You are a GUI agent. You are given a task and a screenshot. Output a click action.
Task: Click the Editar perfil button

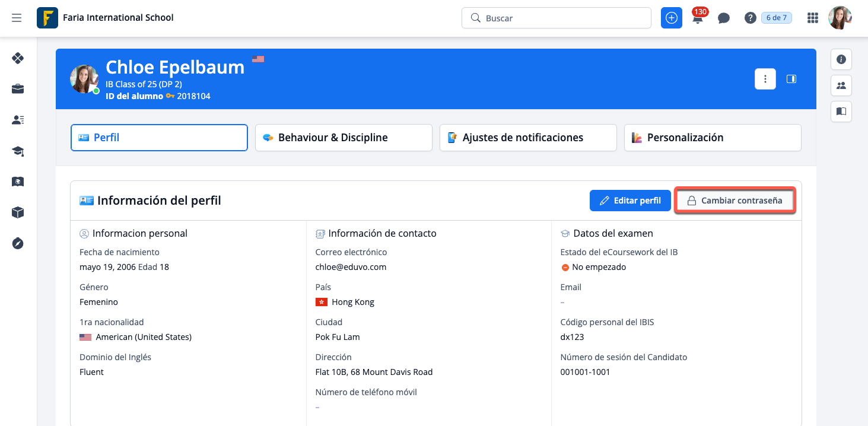630,201
